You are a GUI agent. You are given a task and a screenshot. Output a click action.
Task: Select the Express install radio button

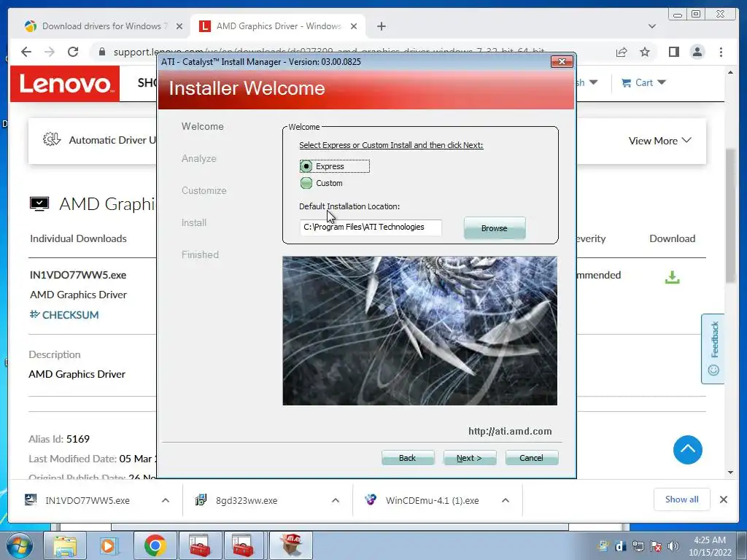306,166
